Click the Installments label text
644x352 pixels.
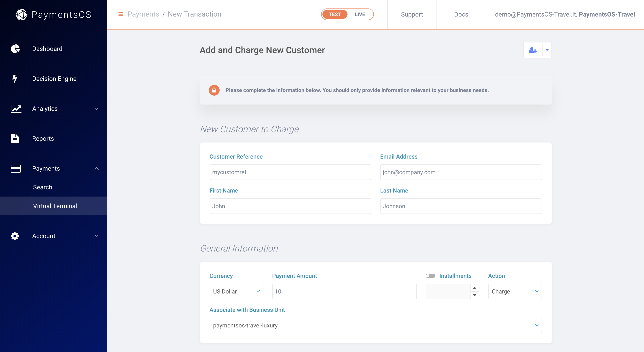pos(455,276)
